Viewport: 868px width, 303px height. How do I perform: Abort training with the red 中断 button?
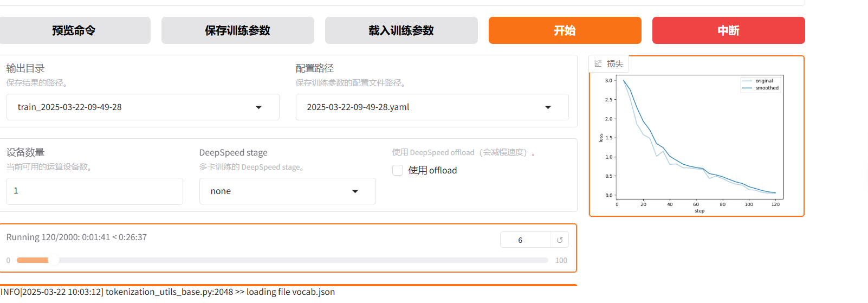[728, 30]
